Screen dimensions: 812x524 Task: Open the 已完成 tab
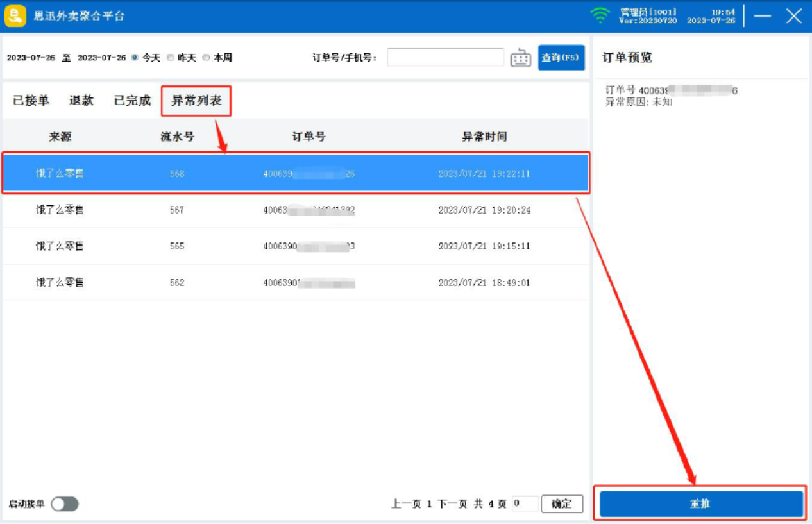132,101
